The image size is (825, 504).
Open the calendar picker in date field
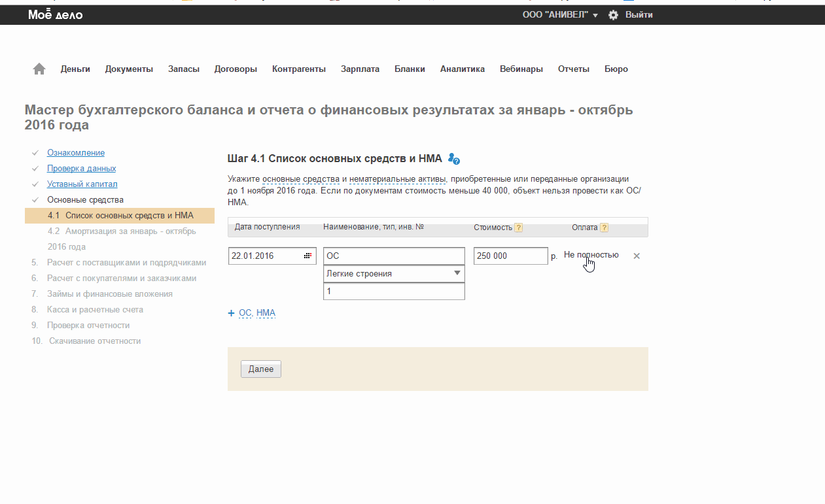[x=307, y=256]
